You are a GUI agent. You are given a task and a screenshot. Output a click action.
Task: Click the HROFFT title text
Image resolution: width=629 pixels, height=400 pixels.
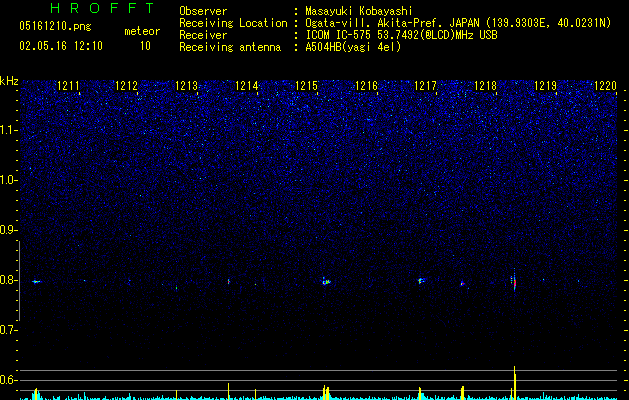pyautogui.click(x=102, y=8)
